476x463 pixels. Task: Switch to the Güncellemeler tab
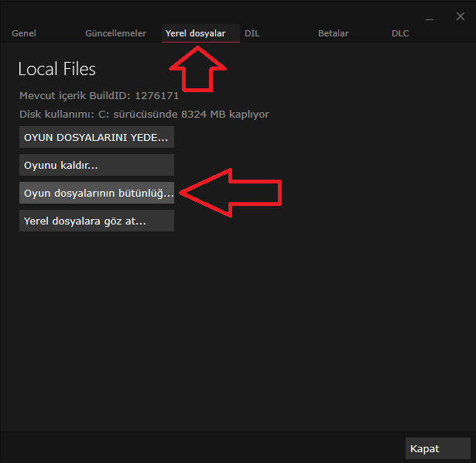115,33
